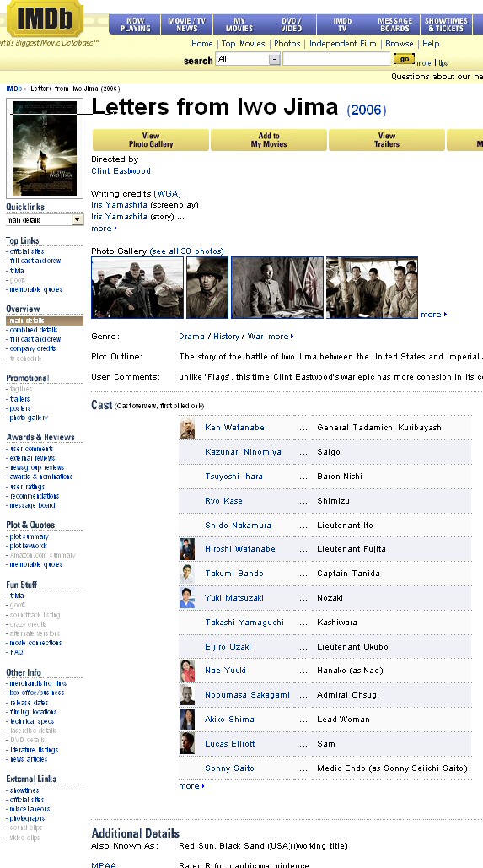
Task: Click the View Photo Gallery button
Action: click(x=151, y=140)
